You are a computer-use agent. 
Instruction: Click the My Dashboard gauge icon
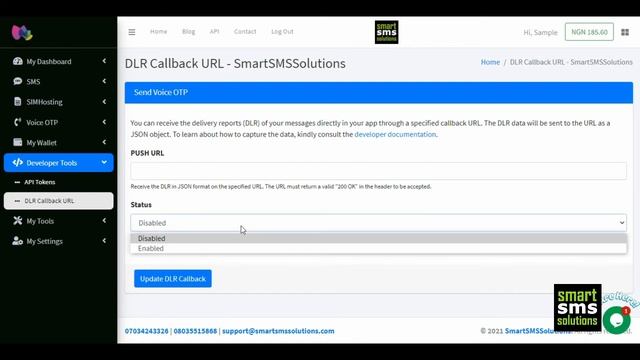click(x=18, y=61)
